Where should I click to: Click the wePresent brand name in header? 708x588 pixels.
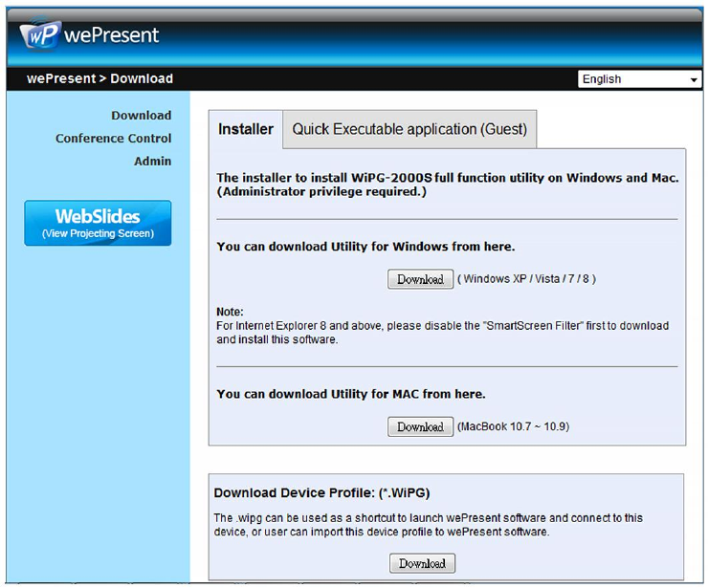pyautogui.click(x=112, y=35)
